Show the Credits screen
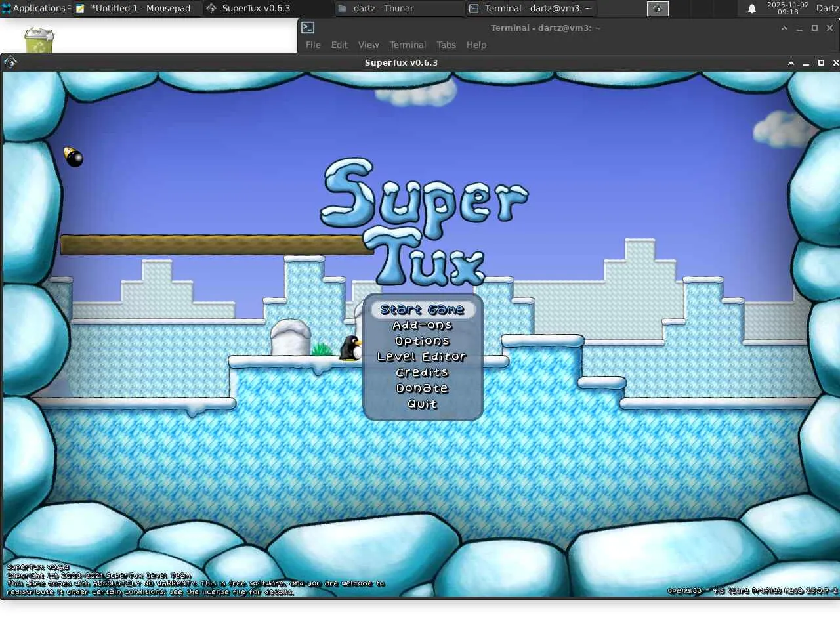 tap(422, 373)
